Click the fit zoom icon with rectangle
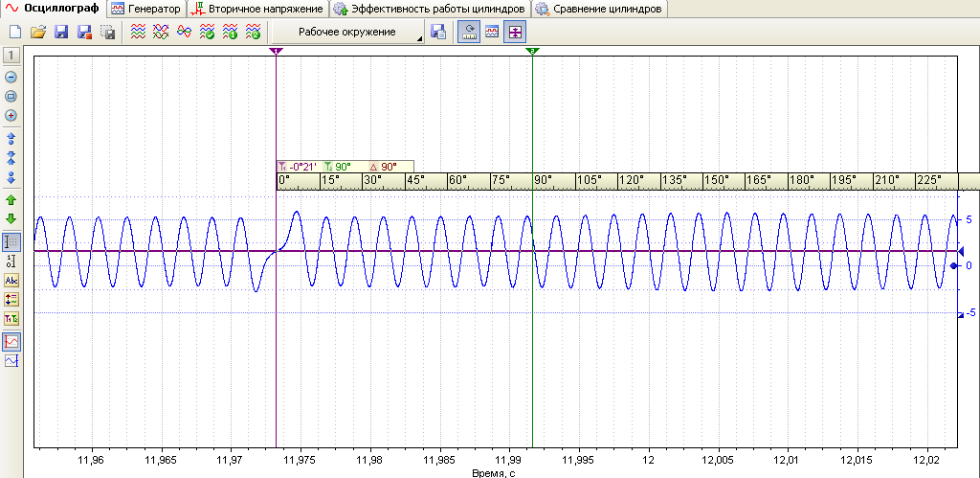Image resolution: width=980 pixels, height=478 pixels. [11, 97]
